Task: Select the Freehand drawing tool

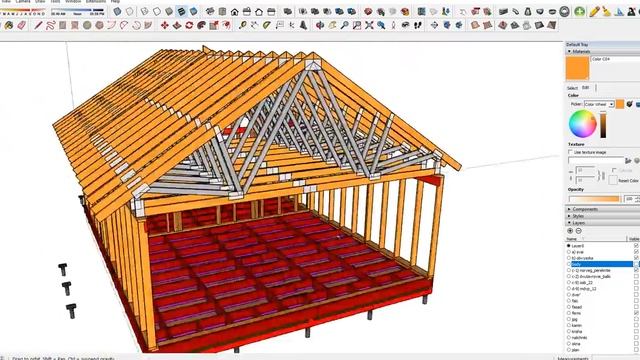Action: point(51,25)
